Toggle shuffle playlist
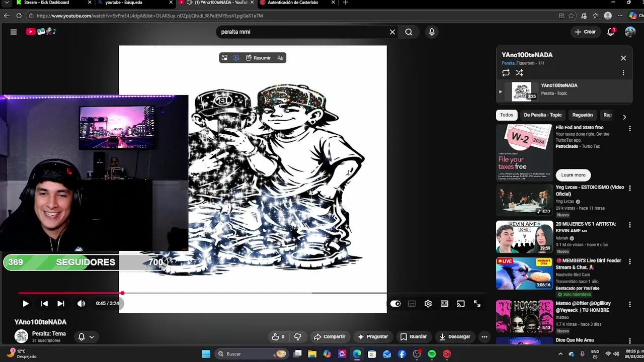This screenshot has width=644, height=362. coord(519,73)
